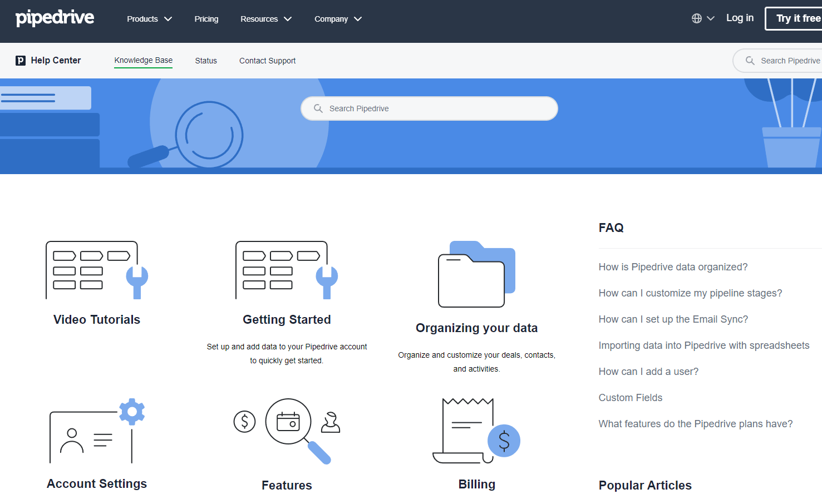Click the Help Center P logo icon
This screenshot has height=504, width=822.
tap(21, 61)
